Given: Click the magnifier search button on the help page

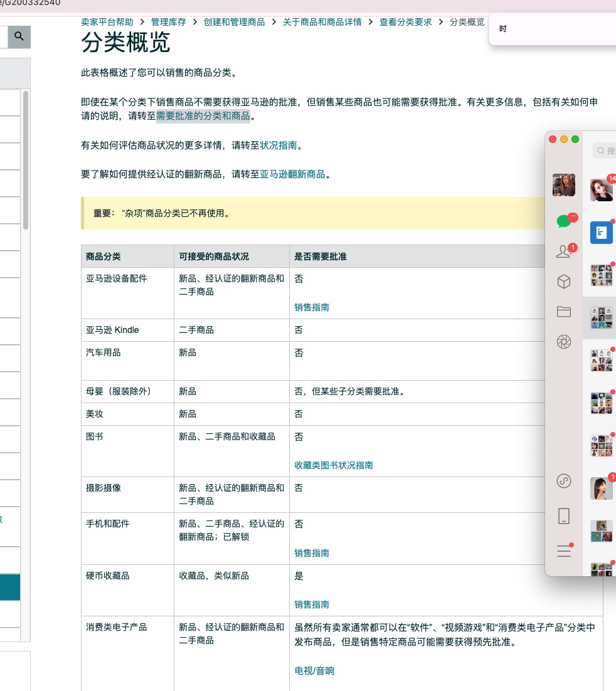Looking at the screenshot, I should [19, 36].
